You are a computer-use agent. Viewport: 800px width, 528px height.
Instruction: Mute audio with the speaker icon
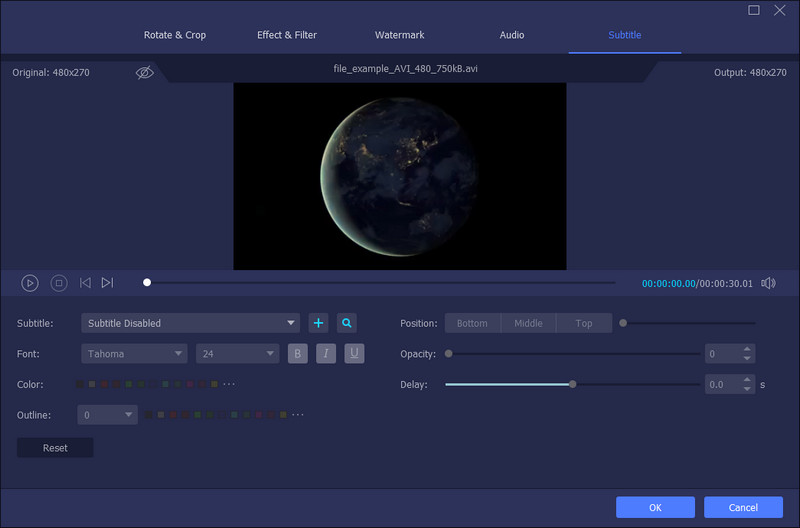[768, 283]
